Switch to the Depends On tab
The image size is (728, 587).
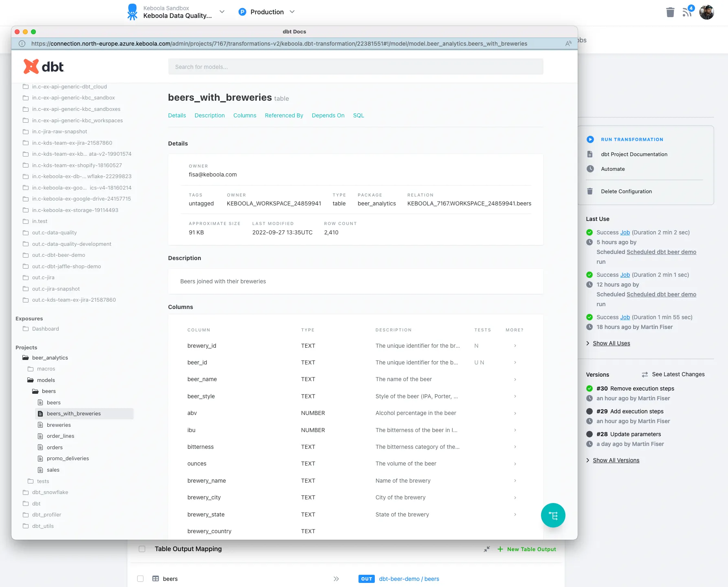328,115
